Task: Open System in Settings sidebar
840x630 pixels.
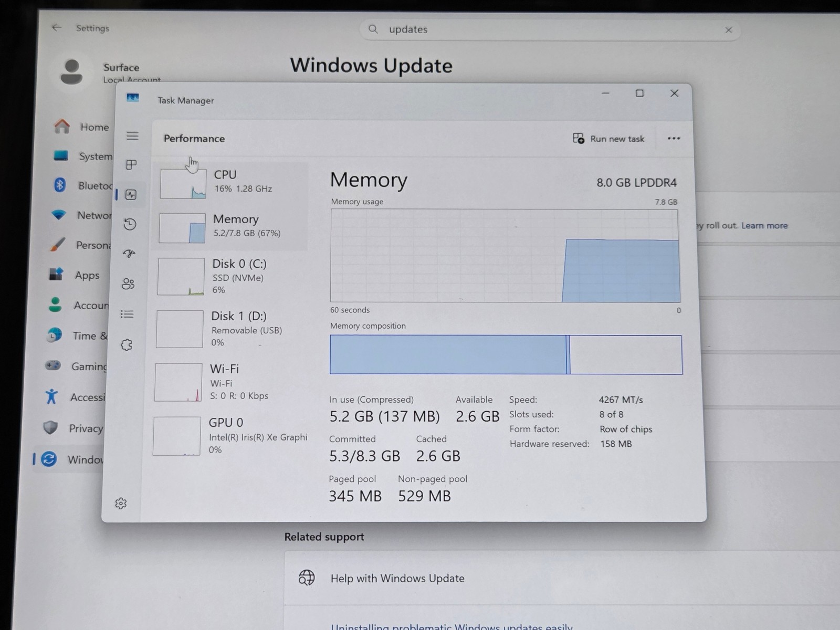Action: [x=82, y=156]
